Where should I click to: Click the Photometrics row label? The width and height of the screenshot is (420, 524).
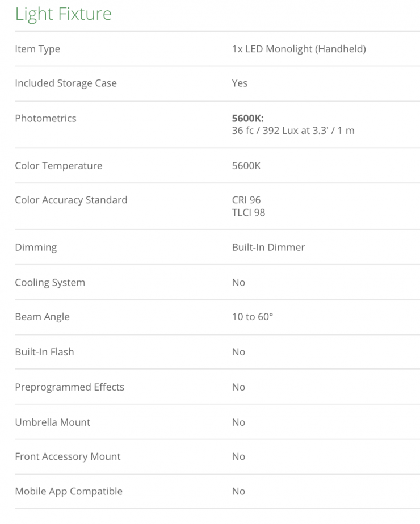[x=45, y=118]
